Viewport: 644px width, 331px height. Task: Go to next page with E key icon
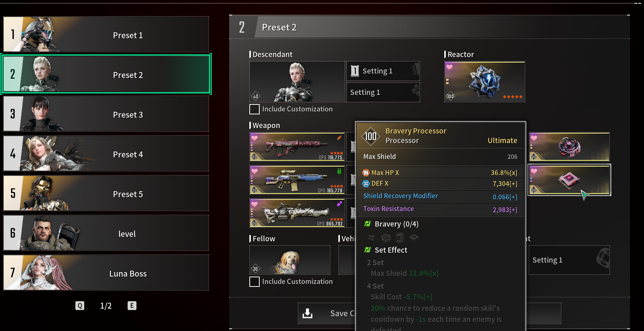(132, 306)
